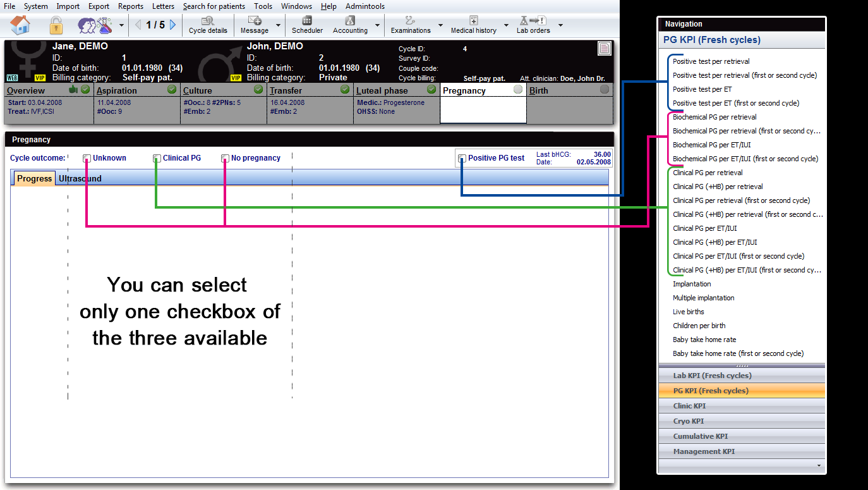Select 'Biochemical PG per ET/IUI' item

[712, 145]
